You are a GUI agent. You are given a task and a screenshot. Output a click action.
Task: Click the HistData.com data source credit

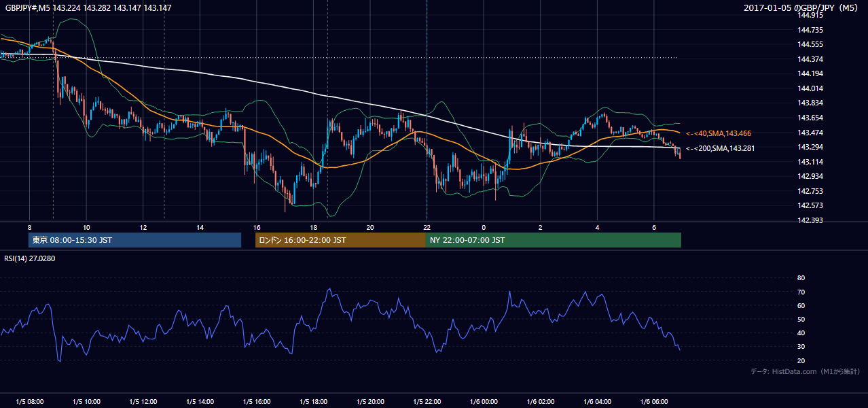[x=806, y=371]
